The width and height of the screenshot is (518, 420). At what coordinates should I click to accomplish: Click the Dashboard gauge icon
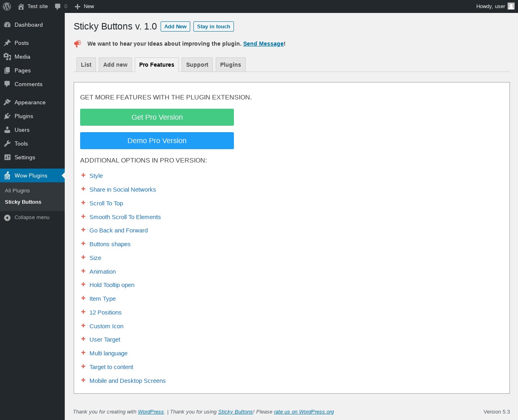coord(7,25)
